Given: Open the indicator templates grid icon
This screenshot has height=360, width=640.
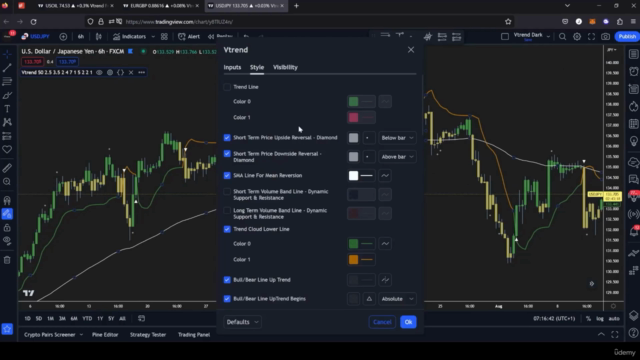Looking at the screenshot, I should coord(164,37).
